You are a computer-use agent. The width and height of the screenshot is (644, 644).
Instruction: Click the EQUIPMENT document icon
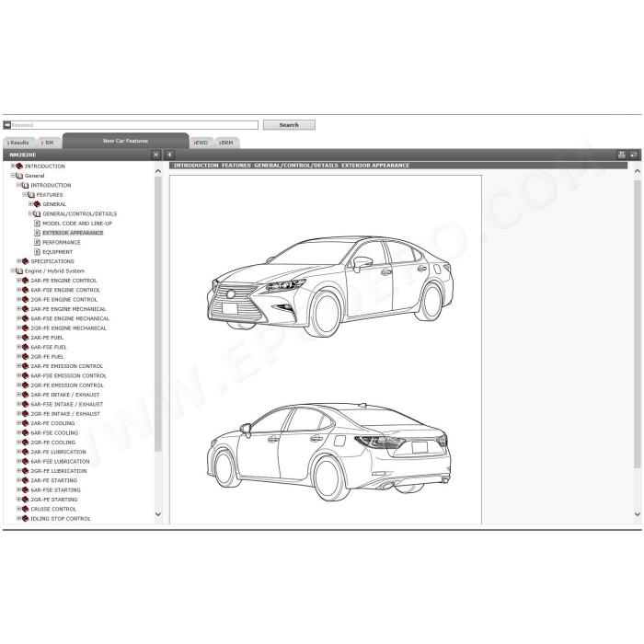37,252
